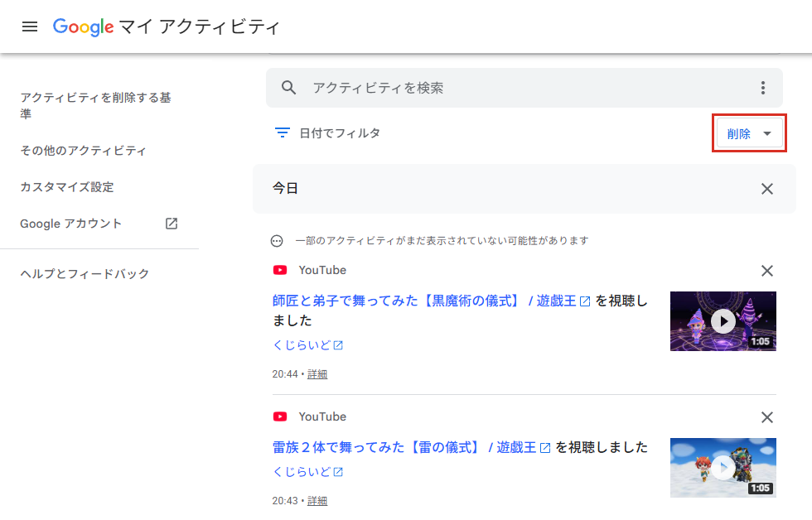Click the アクティビティを検索 search field
This screenshot has width=812, height=520.
pos(524,88)
